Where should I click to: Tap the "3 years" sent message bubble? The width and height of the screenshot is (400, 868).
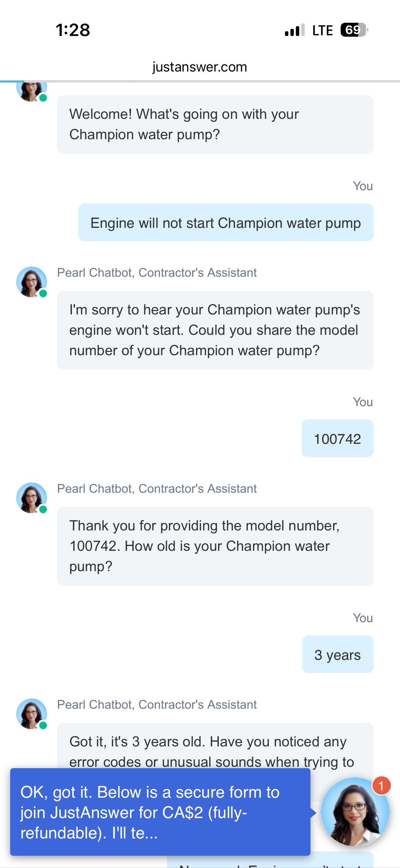(x=338, y=654)
